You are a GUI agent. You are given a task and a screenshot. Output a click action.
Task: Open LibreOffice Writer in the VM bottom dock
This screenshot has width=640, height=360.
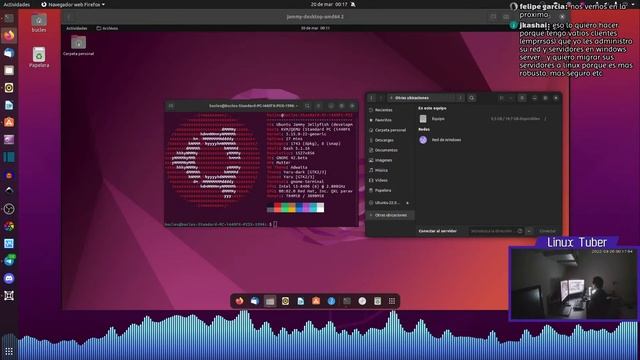pyautogui.click(x=301, y=301)
